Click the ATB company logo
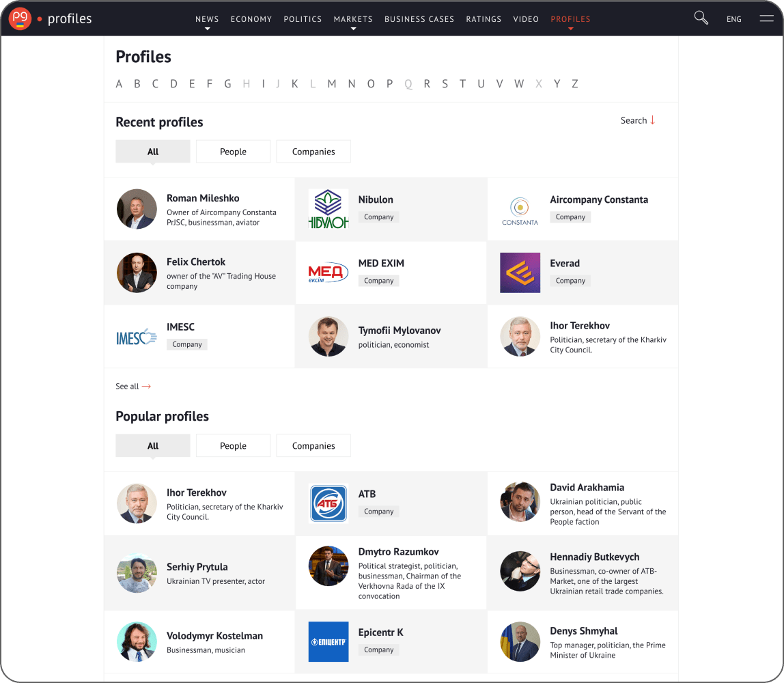 click(328, 503)
